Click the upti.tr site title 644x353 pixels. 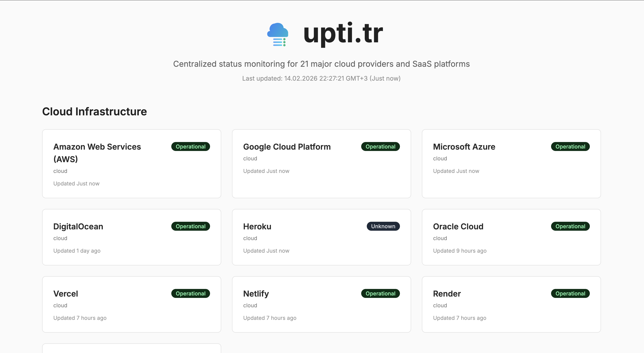click(343, 34)
